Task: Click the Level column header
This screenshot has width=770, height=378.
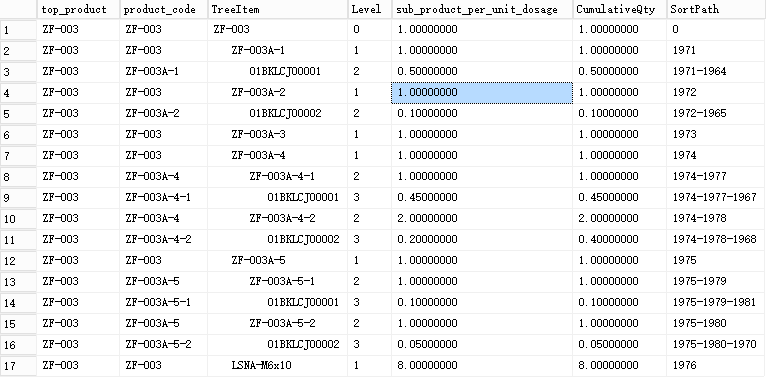Action: [370, 9]
